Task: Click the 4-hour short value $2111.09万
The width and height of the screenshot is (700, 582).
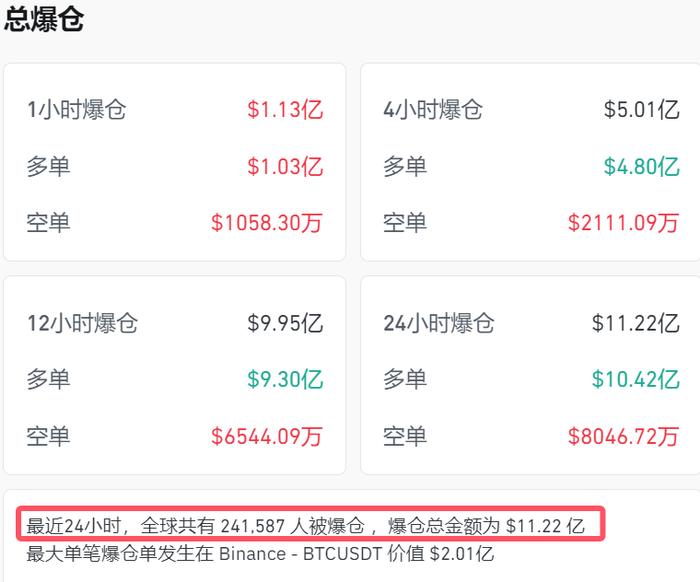Action: pyautogui.click(x=624, y=223)
